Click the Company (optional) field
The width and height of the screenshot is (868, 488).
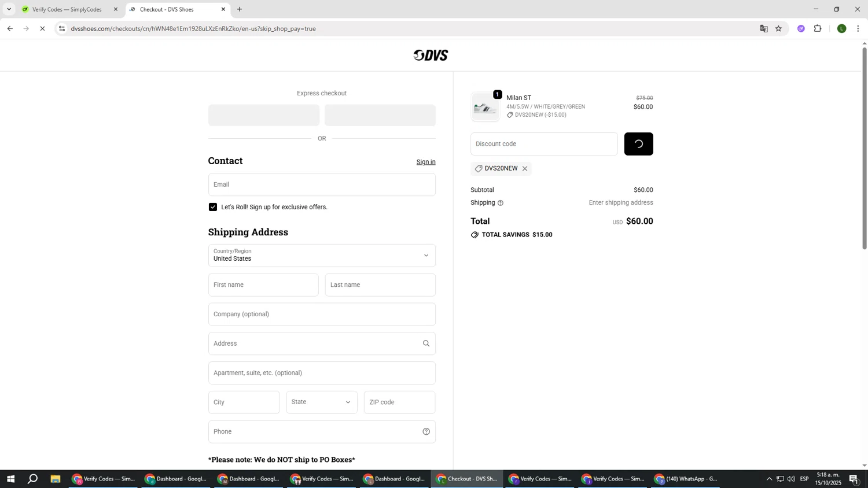[322, 315]
